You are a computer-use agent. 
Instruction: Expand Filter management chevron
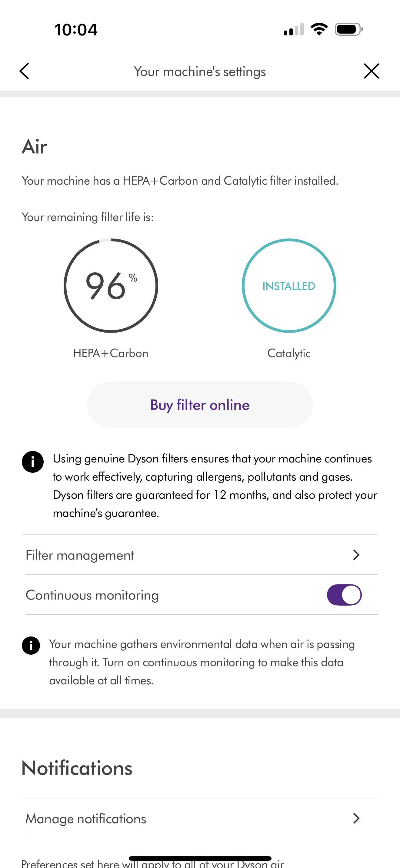356,555
